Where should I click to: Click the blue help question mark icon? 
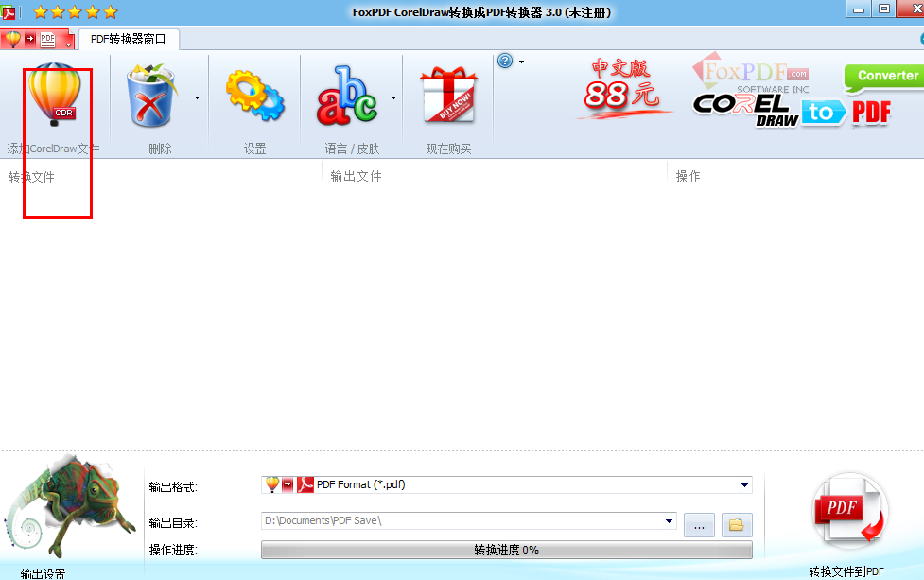click(x=505, y=61)
